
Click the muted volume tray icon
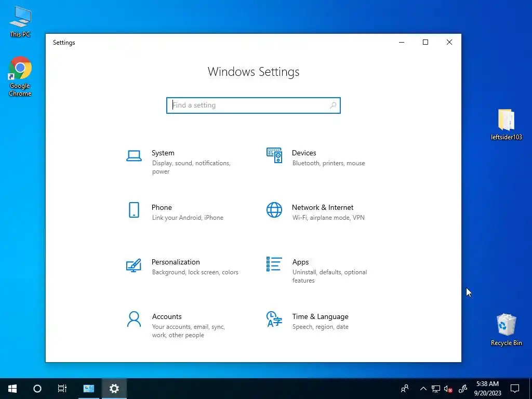(x=448, y=389)
